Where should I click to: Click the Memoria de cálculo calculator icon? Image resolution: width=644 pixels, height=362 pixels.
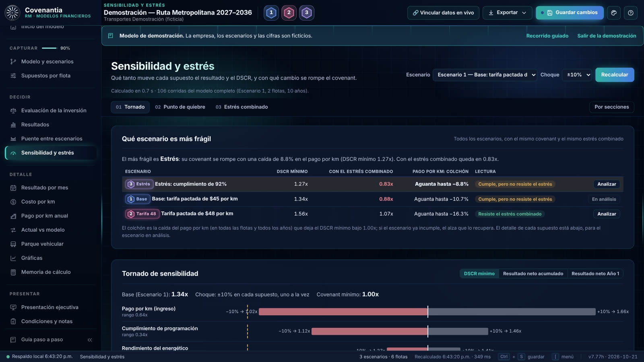point(13,272)
